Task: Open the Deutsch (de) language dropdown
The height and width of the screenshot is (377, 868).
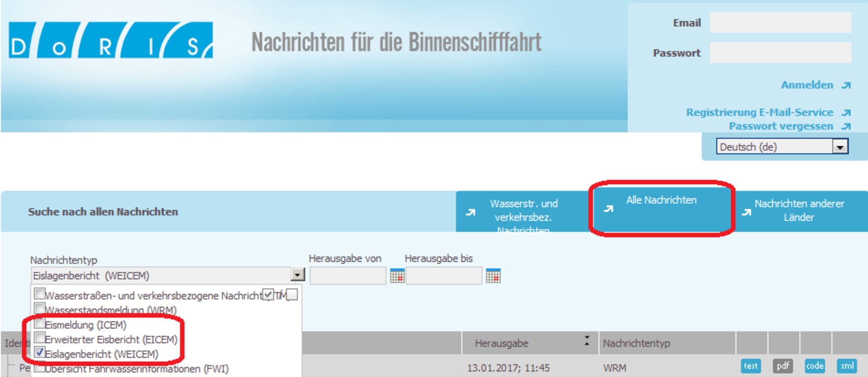Action: coord(782,147)
